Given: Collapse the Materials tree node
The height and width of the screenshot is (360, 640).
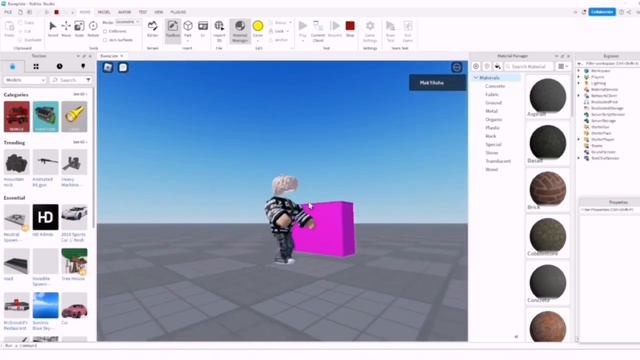Looking at the screenshot, I should click(x=476, y=78).
